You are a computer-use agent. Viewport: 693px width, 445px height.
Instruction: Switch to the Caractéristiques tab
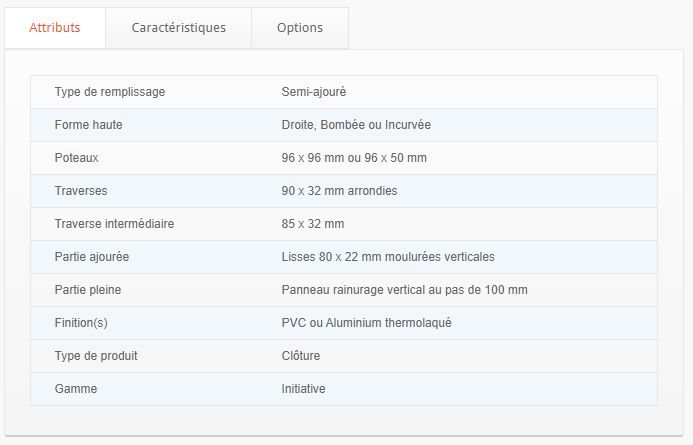179,28
